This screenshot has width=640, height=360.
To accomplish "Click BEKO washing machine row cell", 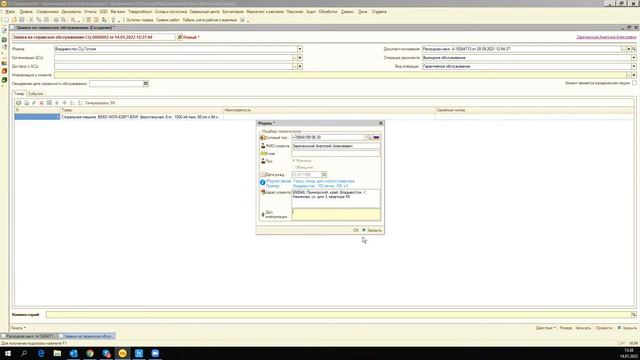I will tap(142, 117).
